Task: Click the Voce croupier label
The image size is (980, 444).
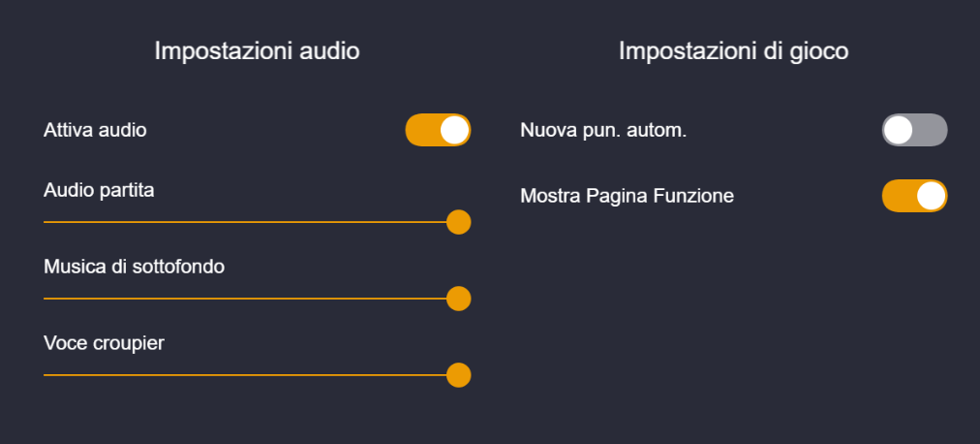Action: point(104,342)
